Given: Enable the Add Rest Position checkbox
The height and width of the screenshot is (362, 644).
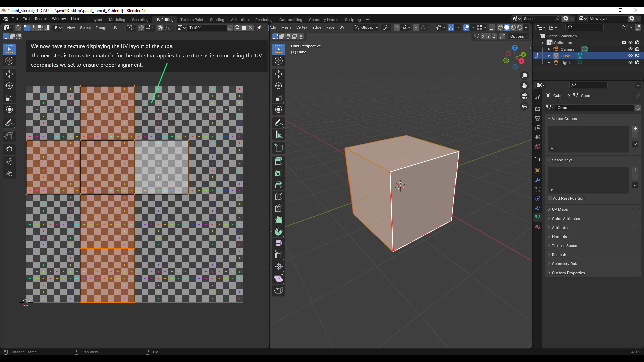Looking at the screenshot, I should point(550,198).
